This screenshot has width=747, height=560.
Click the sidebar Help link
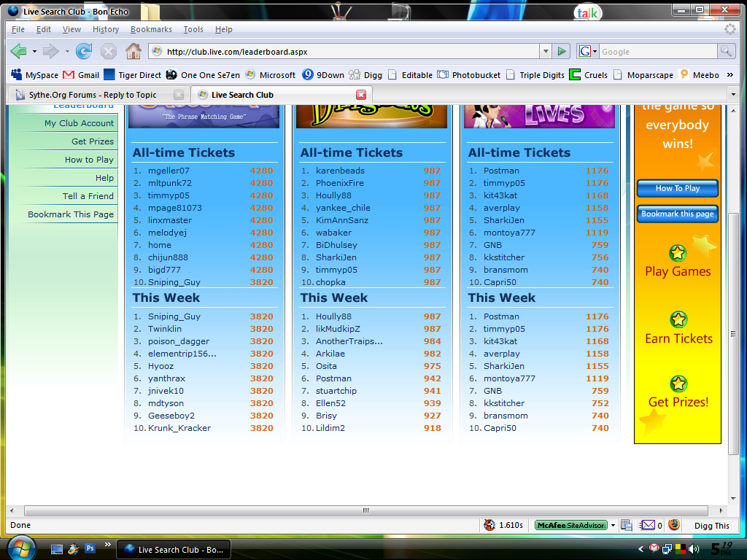[x=104, y=178]
